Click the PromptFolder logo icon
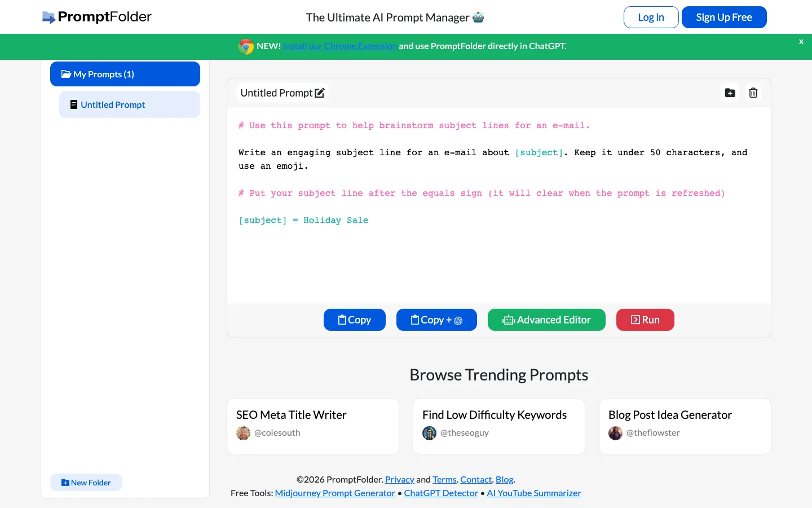The image size is (812, 508). tap(49, 17)
